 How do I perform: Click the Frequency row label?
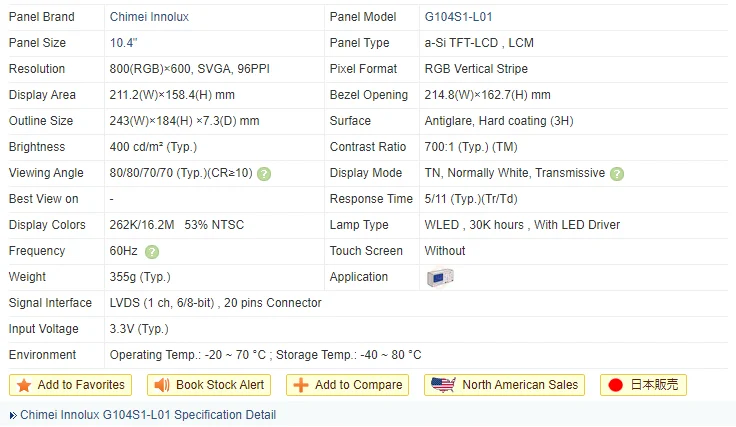coord(37,251)
